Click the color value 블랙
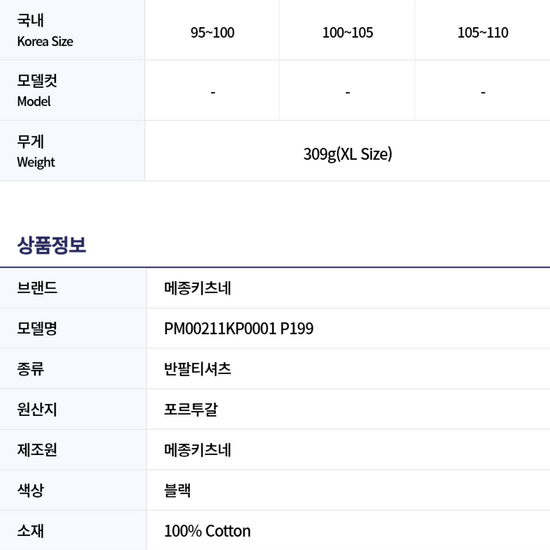 coord(177,490)
